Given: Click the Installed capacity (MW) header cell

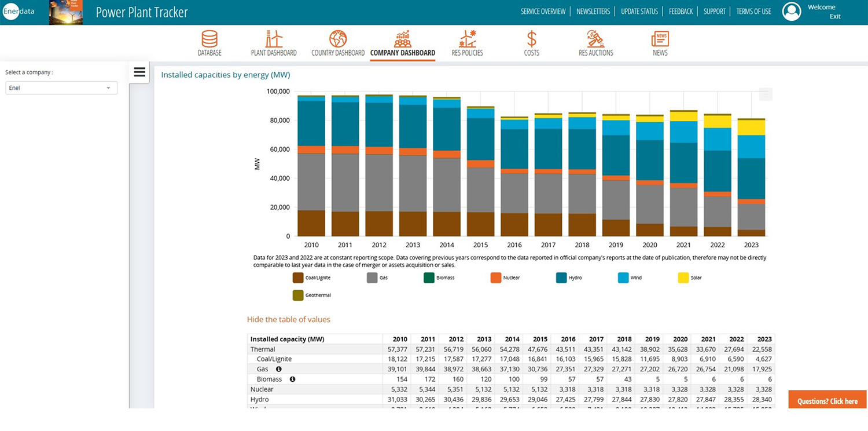Looking at the screenshot, I should [315, 339].
